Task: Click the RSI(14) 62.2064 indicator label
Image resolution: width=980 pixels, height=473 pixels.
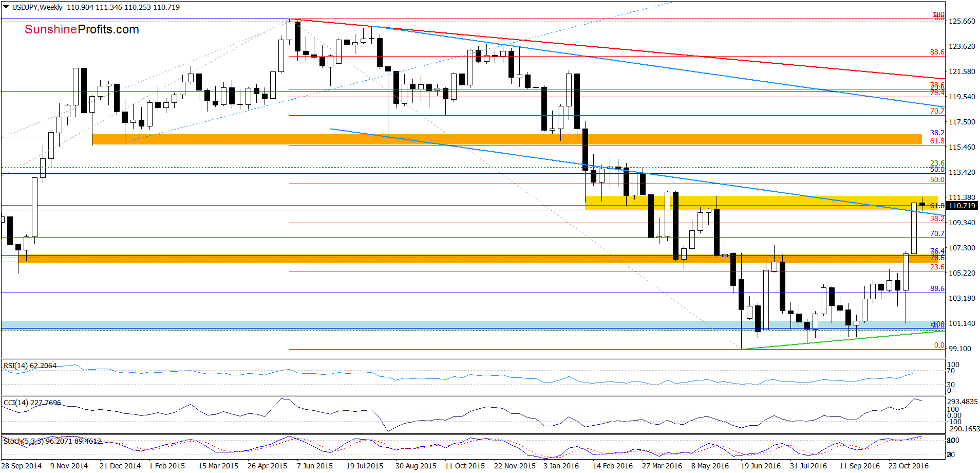Action: click(x=30, y=366)
